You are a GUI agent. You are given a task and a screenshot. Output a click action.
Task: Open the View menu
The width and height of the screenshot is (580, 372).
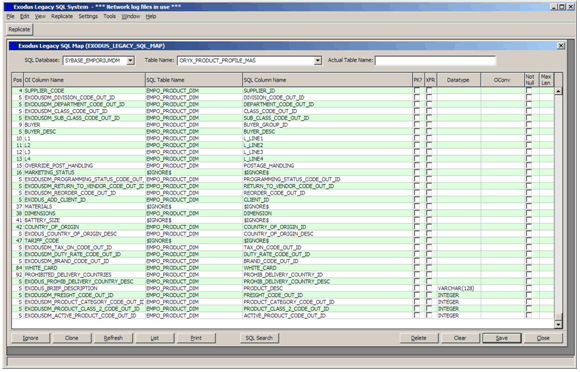(x=40, y=16)
